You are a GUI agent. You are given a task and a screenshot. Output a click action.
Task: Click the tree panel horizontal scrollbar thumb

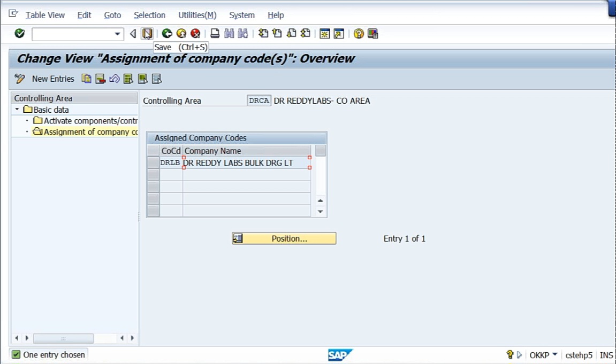pos(63,338)
